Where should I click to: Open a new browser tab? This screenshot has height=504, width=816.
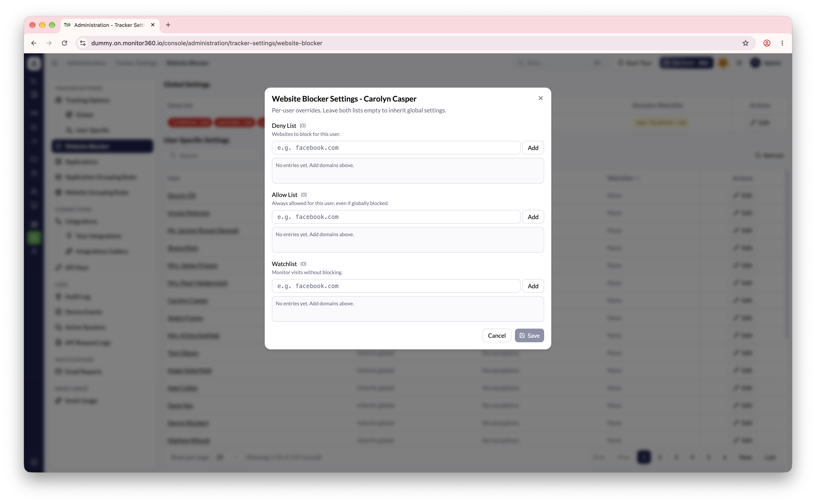[168, 25]
